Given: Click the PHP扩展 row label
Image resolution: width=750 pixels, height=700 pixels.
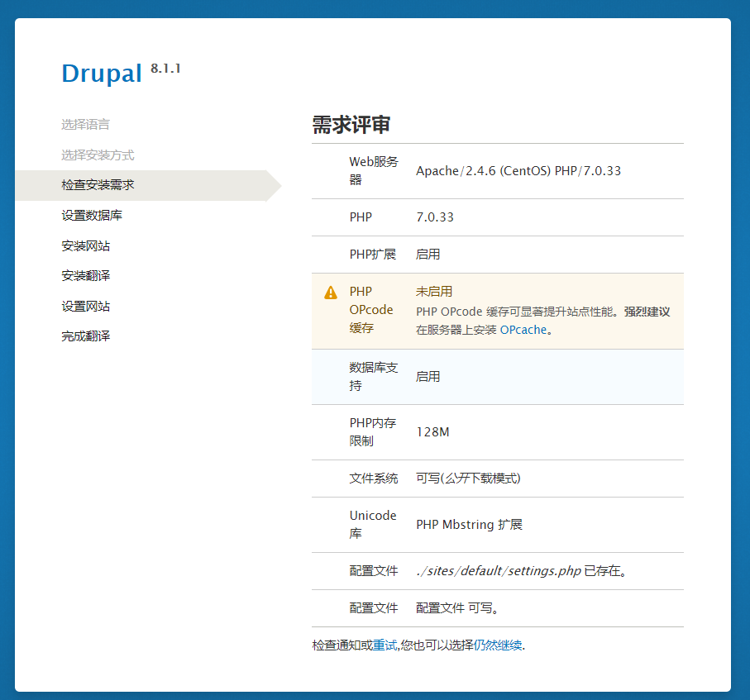Looking at the screenshot, I should coord(373,255).
